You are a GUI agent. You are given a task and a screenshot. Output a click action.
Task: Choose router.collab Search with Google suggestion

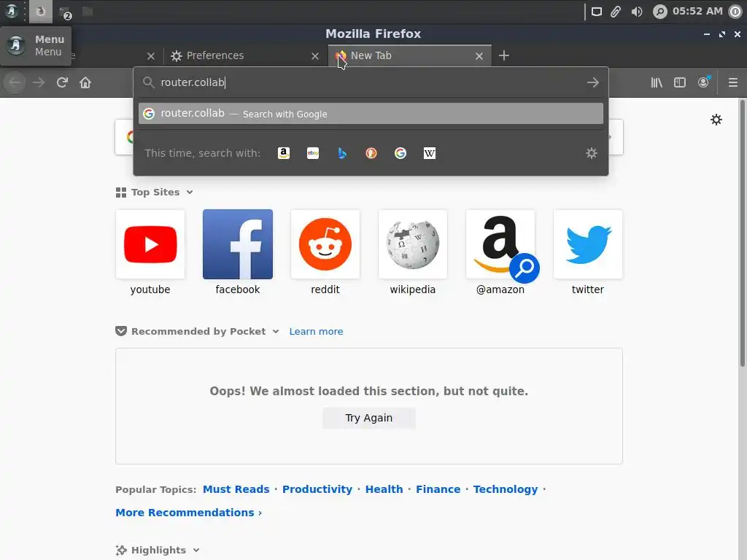(371, 114)
